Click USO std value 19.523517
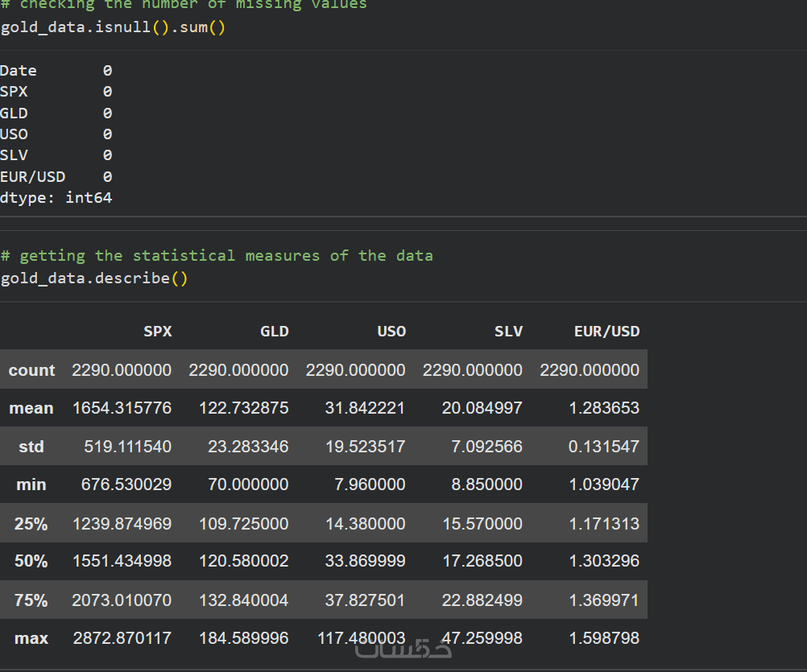 365,447
